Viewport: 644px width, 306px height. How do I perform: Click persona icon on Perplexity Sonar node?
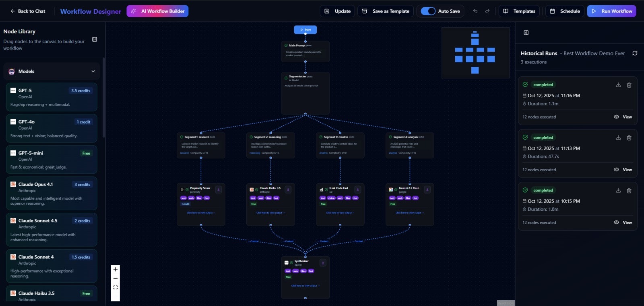[219, 189]
